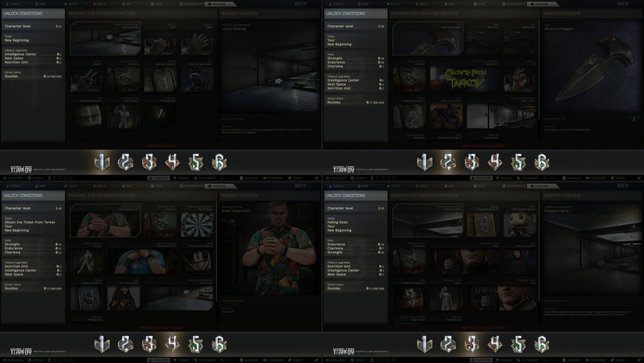644x363 pixels.
Task: Go Back from Akula push dagger screen
Action: click(x=623, y=4)
